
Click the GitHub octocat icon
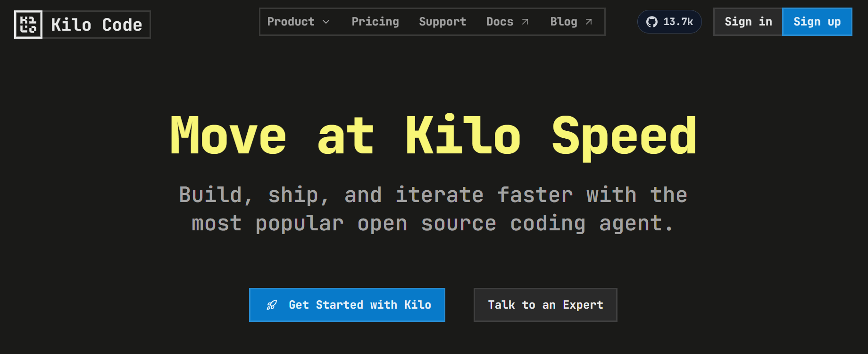652,22
